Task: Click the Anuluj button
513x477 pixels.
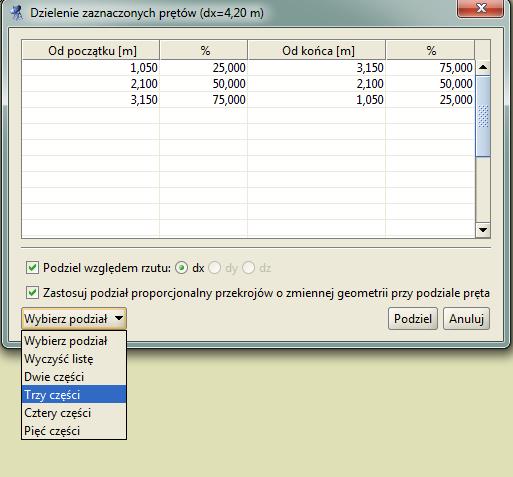Action: (x=466, y=319)
